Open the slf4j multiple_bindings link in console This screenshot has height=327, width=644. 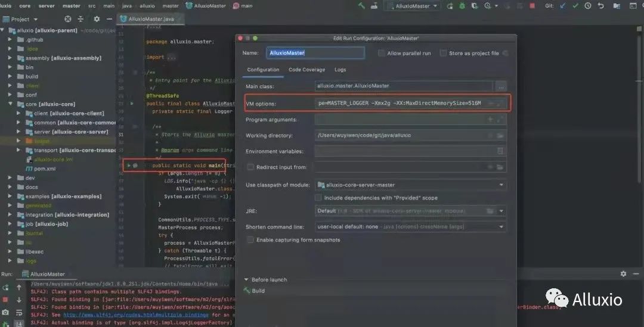[135, 315]
